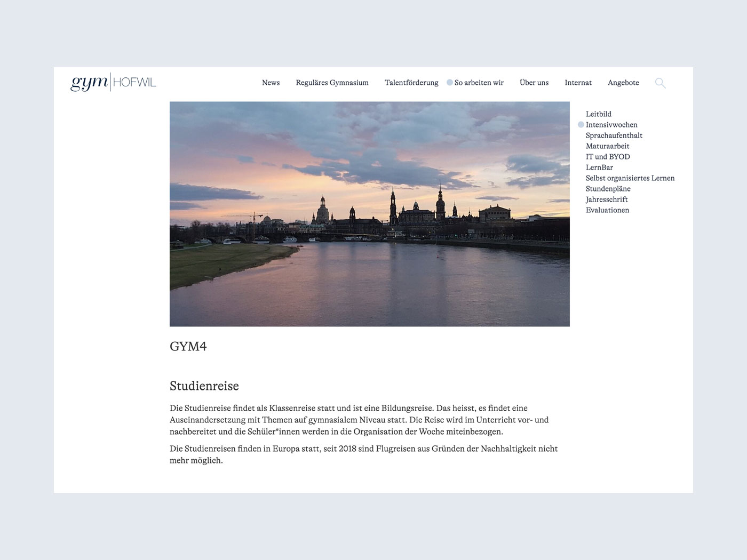Image resolution: width=747 pixels, height=560 pixels.
Task: Open Leitbild in the sidebar
Action: (598, 114)
